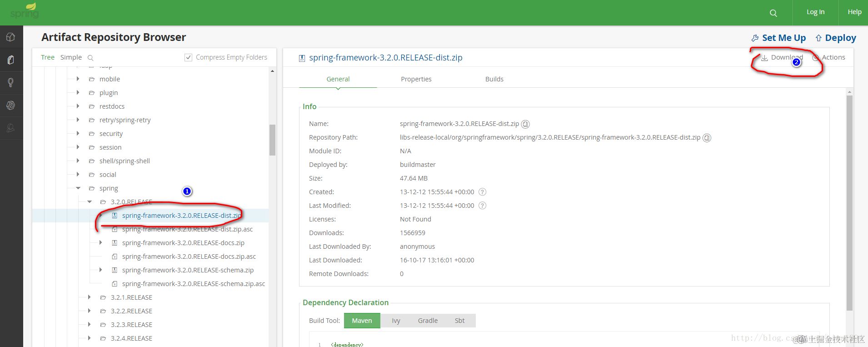
Task: Click the social folder icon
Action: point(92,175)
